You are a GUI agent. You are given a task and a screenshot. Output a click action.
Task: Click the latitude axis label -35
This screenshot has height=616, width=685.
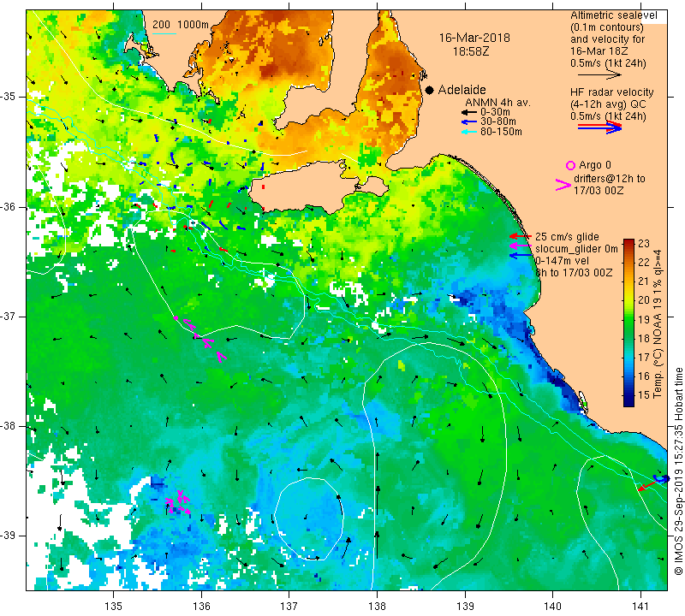click(9, 97)
